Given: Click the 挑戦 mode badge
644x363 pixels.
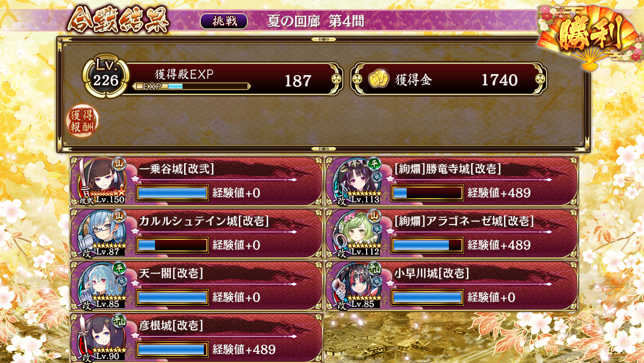Looking at the screenshot, I should [224, 21].
